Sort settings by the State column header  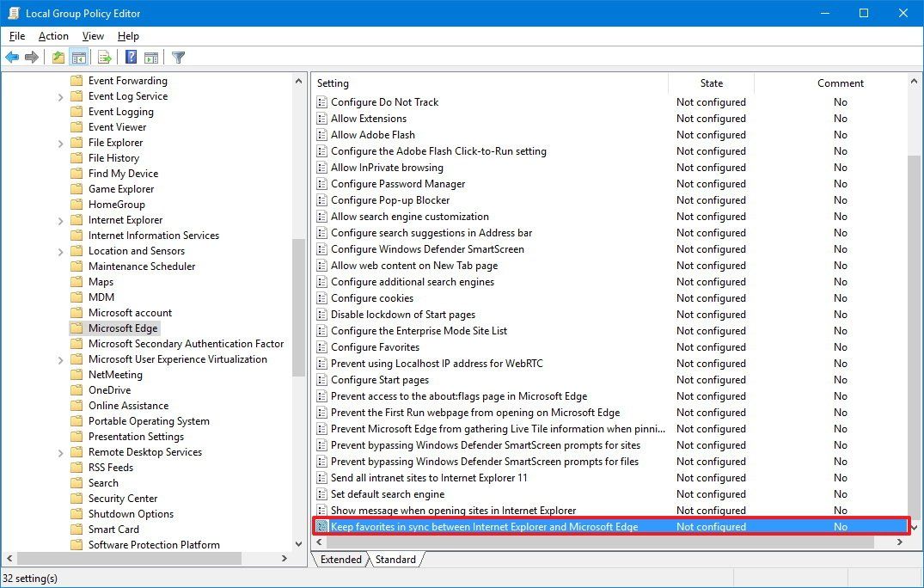coord(711,83)
